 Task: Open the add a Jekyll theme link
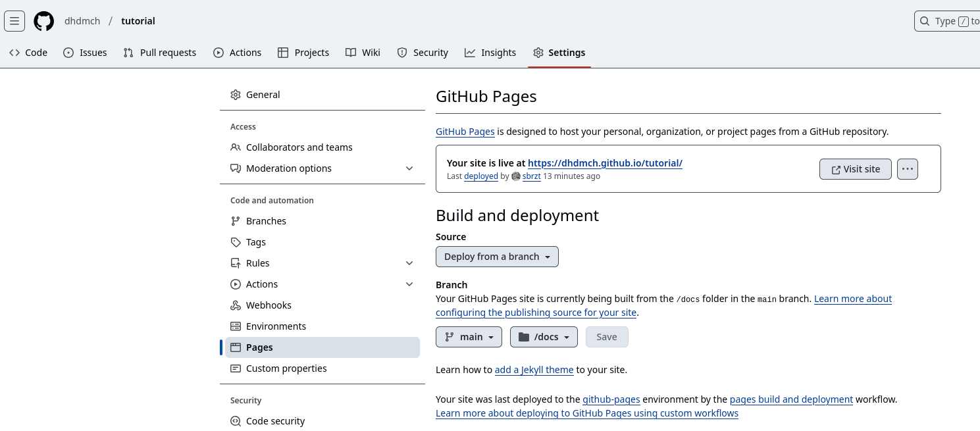[534, 370]
